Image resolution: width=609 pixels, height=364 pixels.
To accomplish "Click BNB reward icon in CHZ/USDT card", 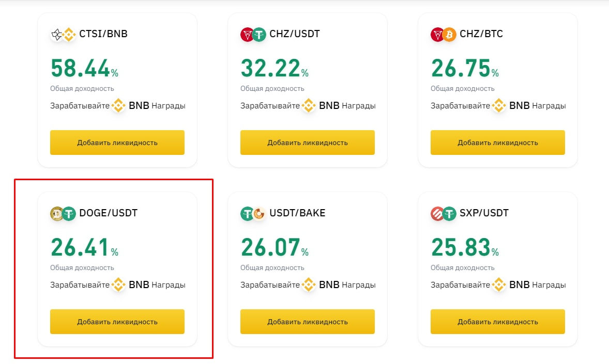I will tap(309, 105).
